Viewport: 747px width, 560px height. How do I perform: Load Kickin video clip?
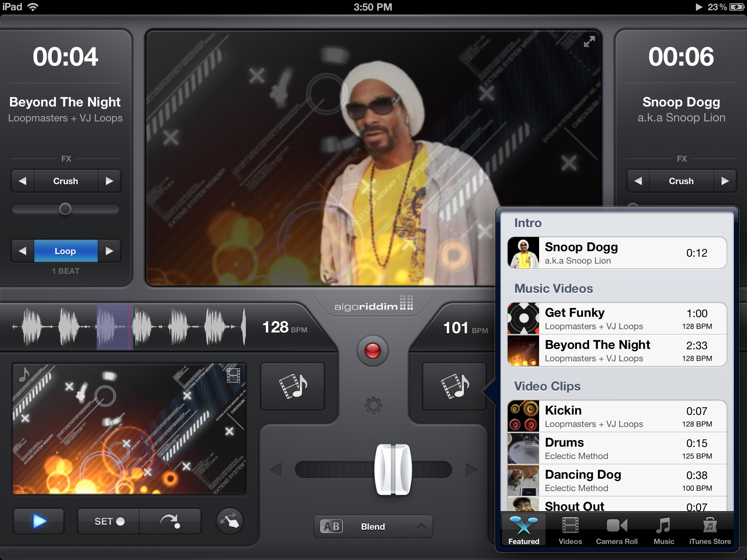tap(617, 416)
